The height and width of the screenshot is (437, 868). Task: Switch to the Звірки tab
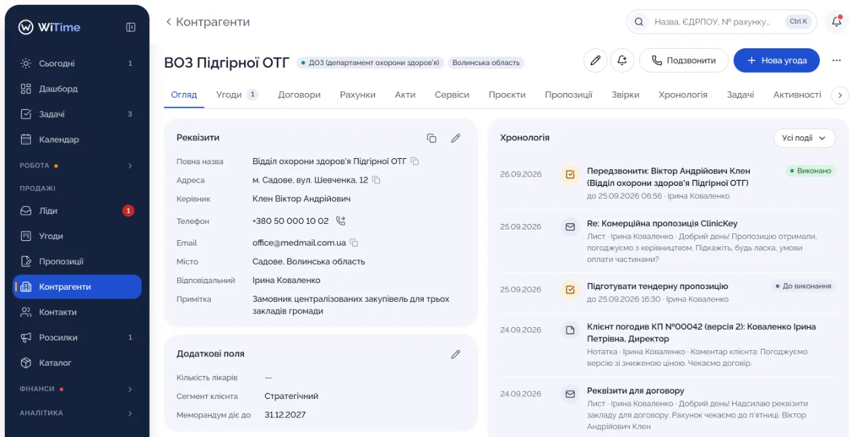[x=625, y=95]
